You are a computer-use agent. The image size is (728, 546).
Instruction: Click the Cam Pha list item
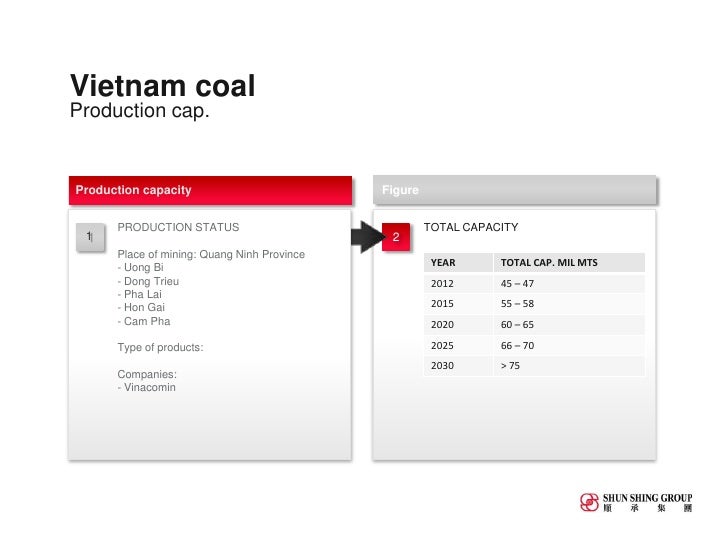[x=144, y=321]
